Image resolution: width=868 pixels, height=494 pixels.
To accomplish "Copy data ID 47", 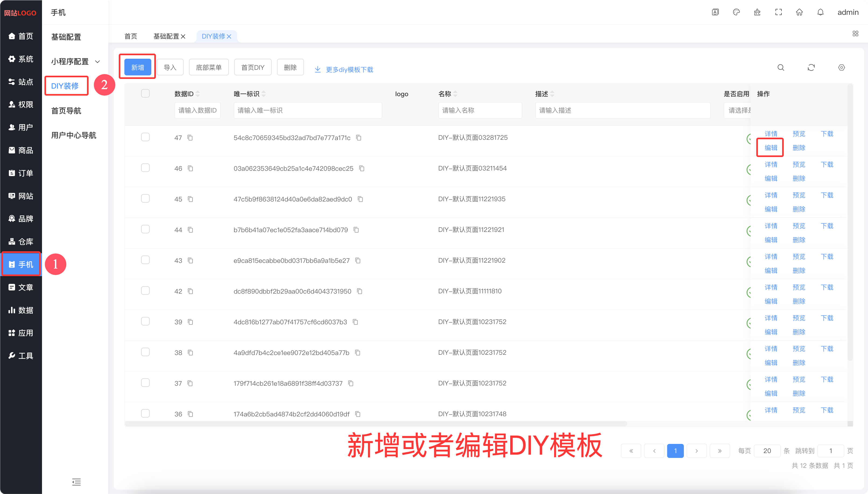I will (190, 138).
